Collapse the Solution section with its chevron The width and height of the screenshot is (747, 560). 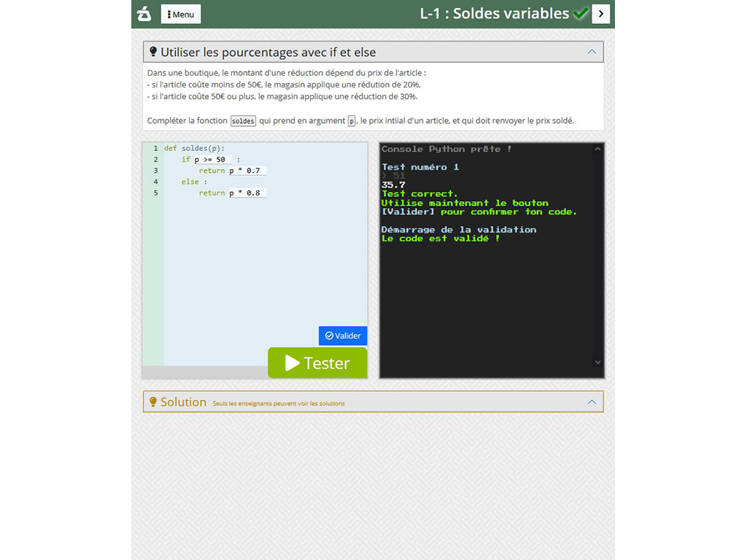pyautogui.click(x=592, y=401)
